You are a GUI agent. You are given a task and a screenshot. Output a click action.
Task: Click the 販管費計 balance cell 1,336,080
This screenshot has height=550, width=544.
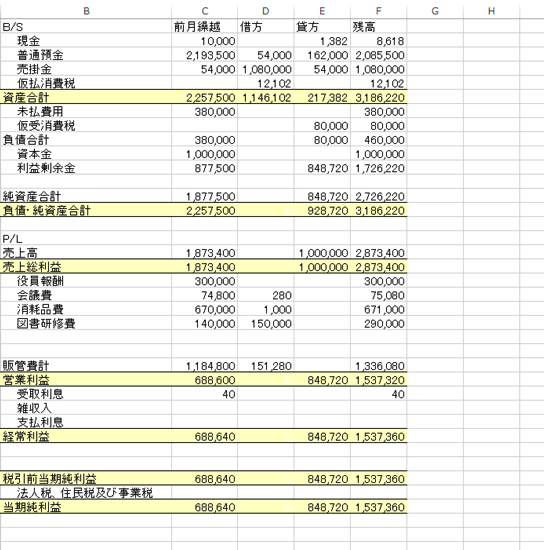click(x=378, y=365)
